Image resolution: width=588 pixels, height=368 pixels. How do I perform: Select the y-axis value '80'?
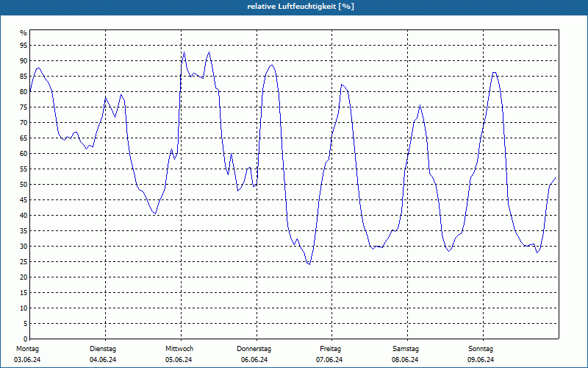(24, 91)
